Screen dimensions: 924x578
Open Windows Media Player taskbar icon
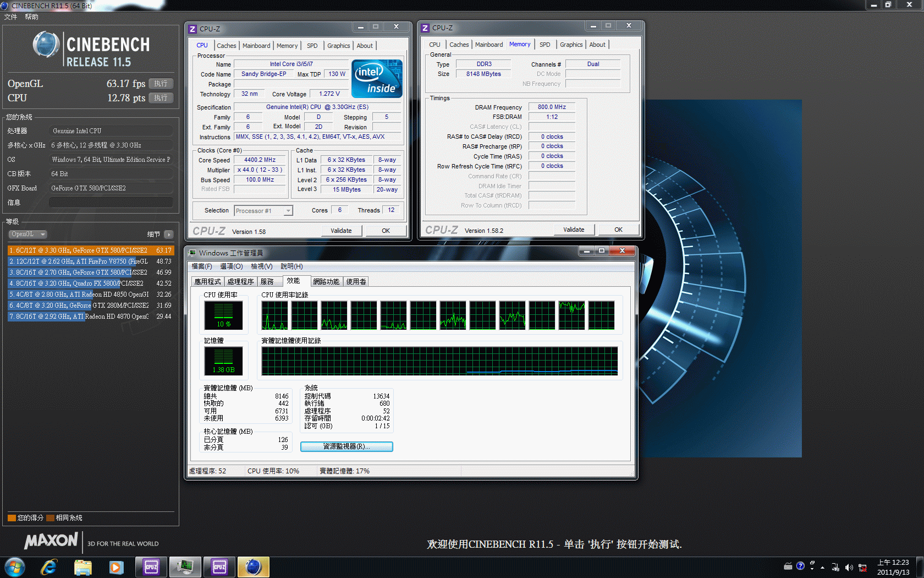coord(116,567)
